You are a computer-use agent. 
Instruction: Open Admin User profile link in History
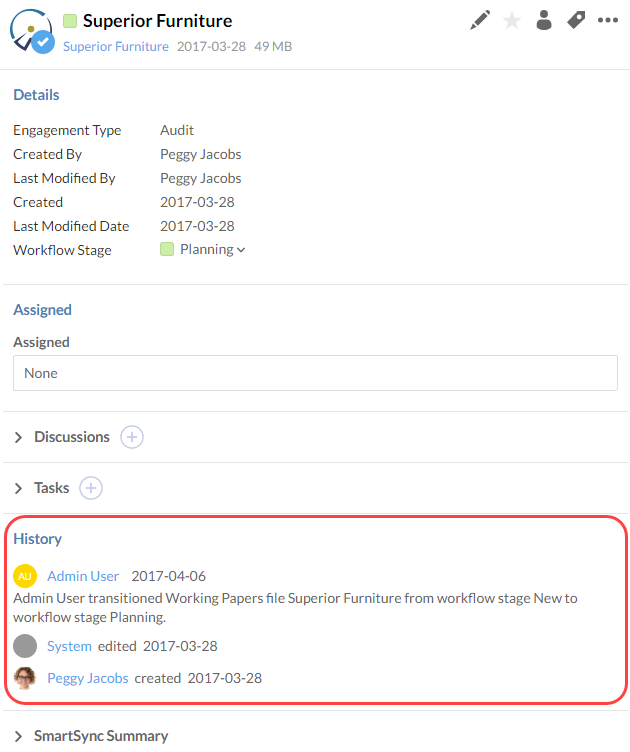coord(83,576)
